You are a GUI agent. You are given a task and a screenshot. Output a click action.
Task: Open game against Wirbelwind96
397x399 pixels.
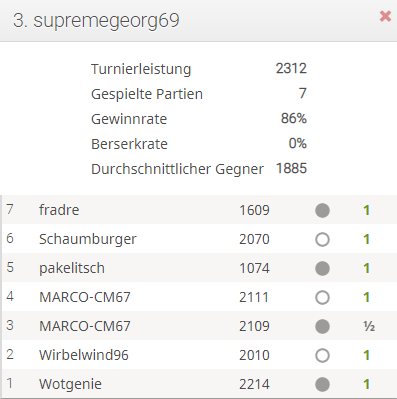coord(199,355)
